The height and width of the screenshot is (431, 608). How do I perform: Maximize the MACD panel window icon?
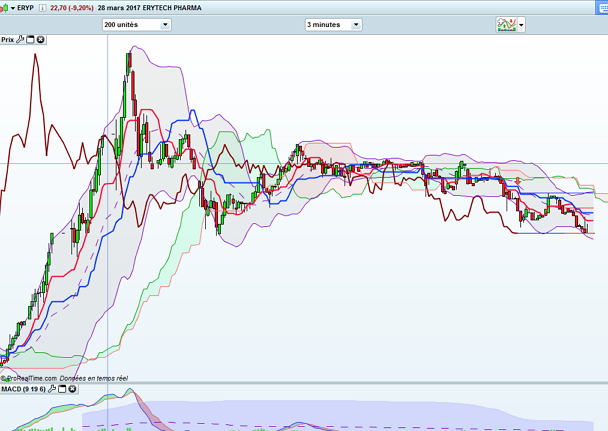62,389
